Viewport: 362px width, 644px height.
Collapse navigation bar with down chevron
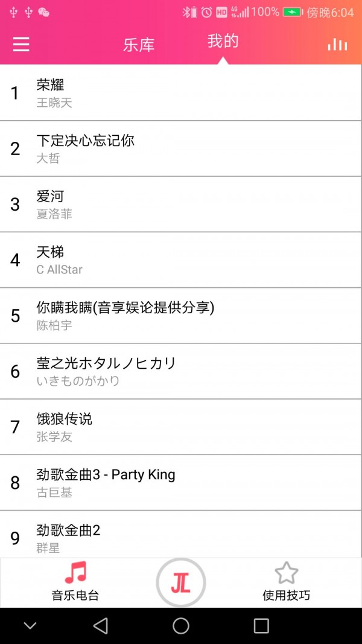tap(30, 626)
